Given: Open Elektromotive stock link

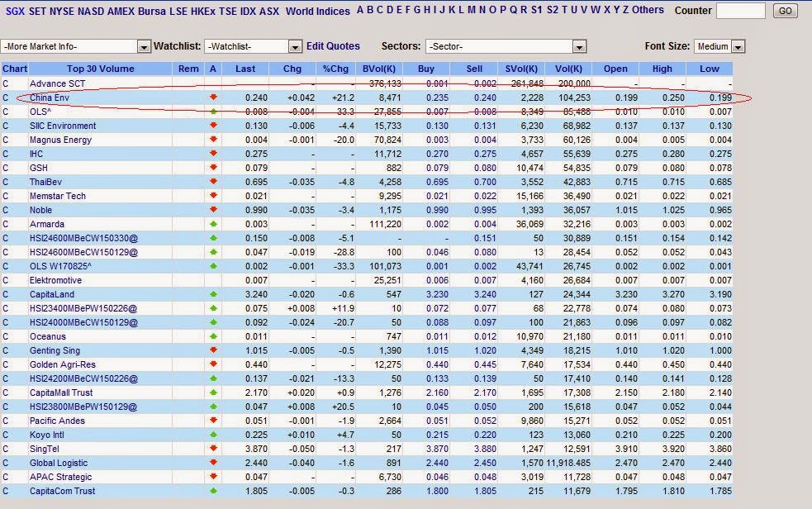Looking at the screenshot, I should coord(55,280).
